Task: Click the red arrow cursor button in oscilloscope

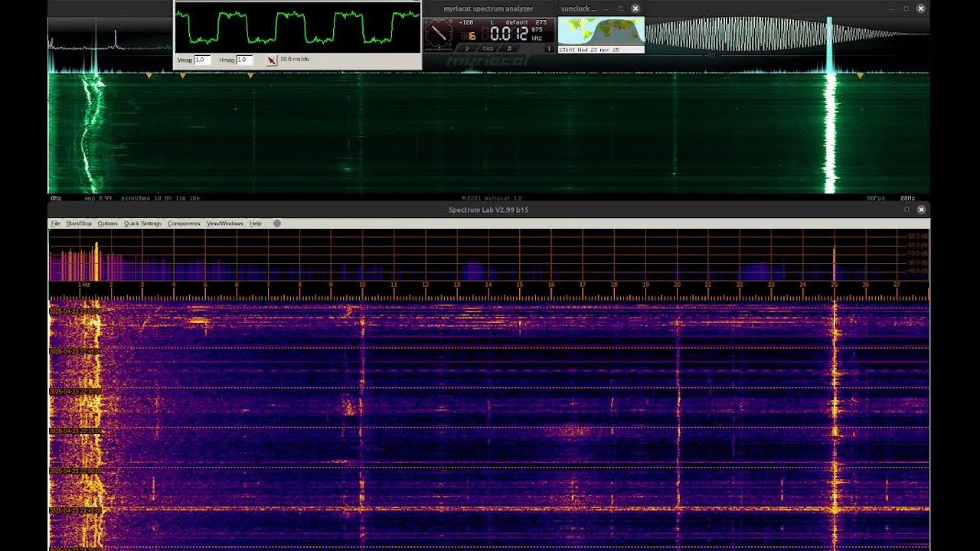Action: click(271, 60)
